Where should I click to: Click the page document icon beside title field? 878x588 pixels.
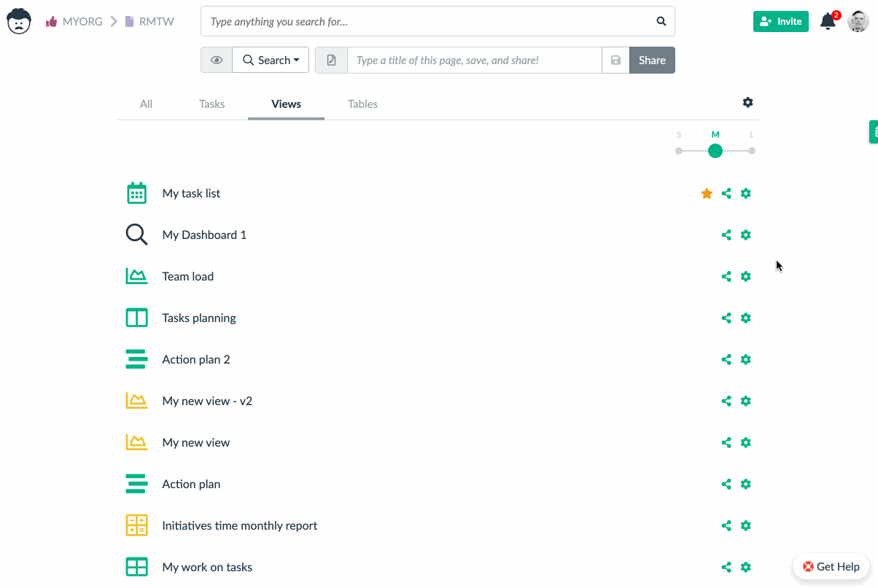pos(331,60)
